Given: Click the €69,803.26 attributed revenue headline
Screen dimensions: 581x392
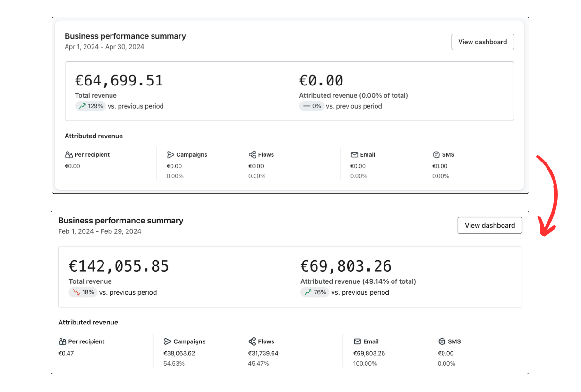Looking at the screenshot, I should [346, 266].
